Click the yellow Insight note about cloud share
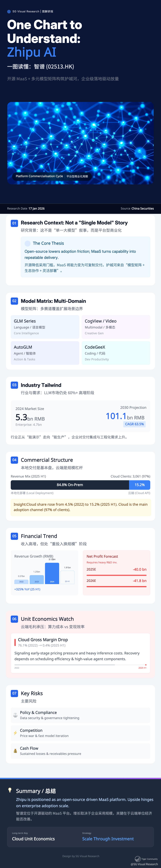The image size is (161, 868). (81, 507)
